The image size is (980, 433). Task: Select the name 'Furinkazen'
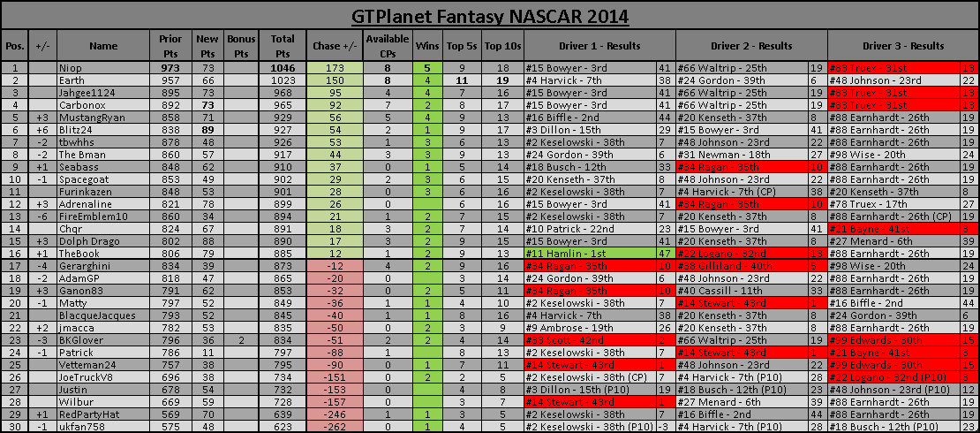pyautogui.click(x=103, y=191)
